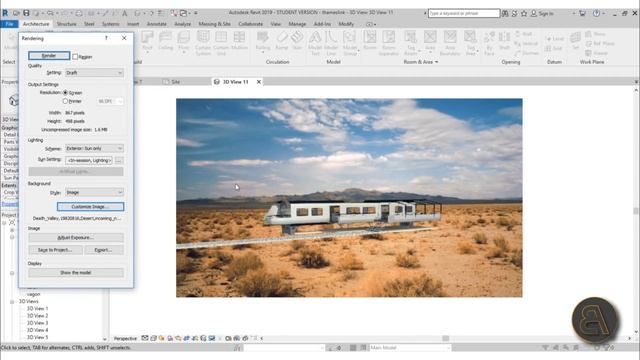Enable the Region checkbox

[75, 57]
